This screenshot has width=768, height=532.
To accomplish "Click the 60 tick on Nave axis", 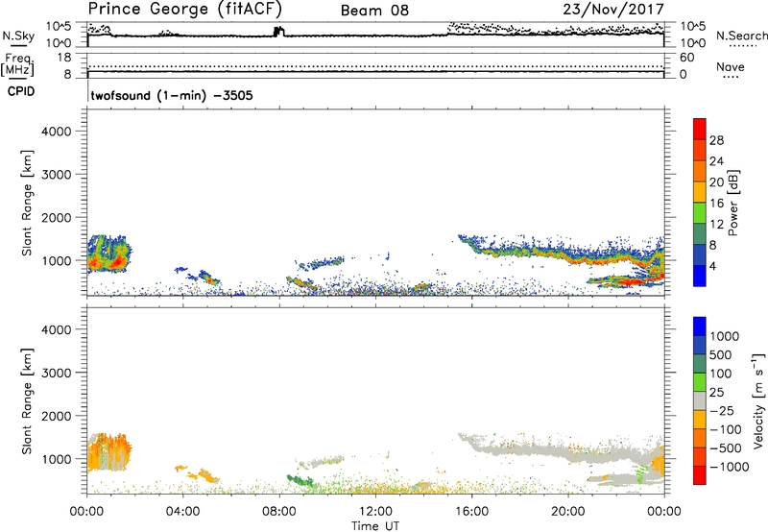I will [x=687, y=58].
